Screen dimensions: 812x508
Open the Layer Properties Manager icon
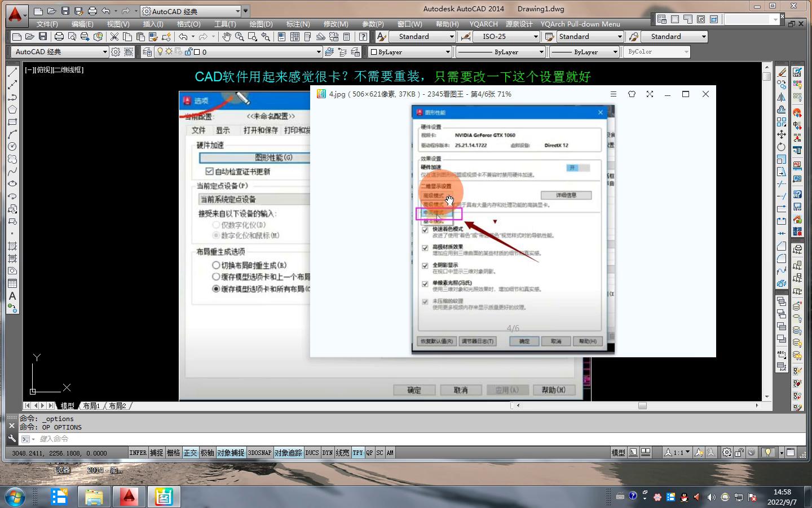point(147,52)
